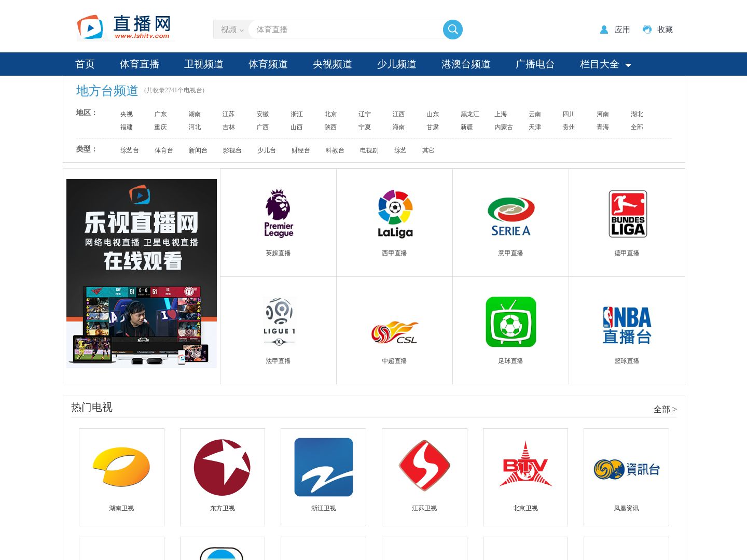747x560 pixels.
Task: Filter type by 财经台
Action: coord(301,150)
